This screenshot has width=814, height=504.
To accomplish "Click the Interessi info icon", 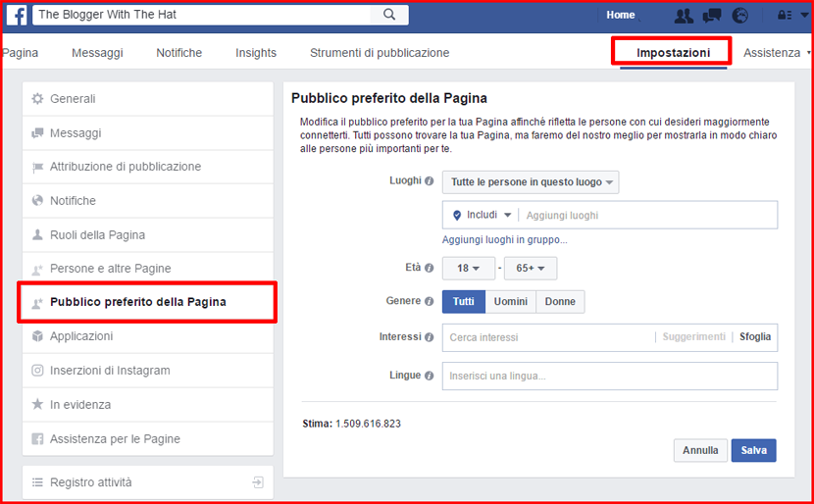I will point(429,337).
